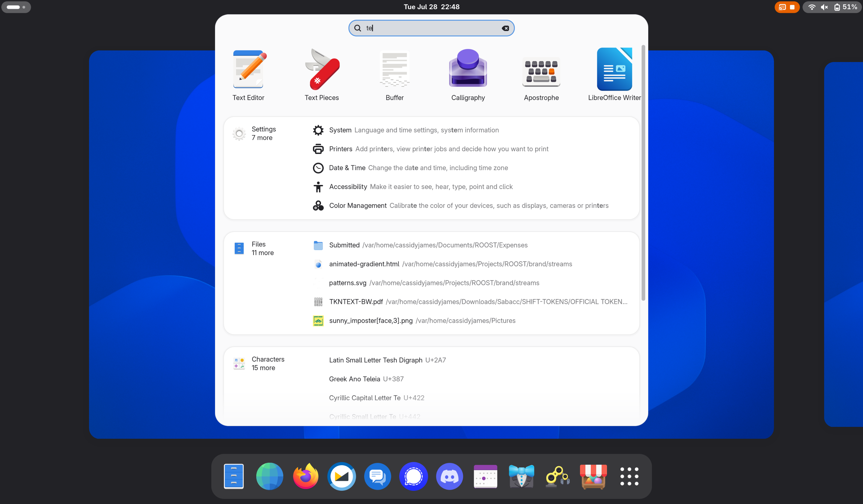This screenshot has width=863, height=504.
Task: Open the clock showing Tue Jul 28 22:48
Action: 432,7
